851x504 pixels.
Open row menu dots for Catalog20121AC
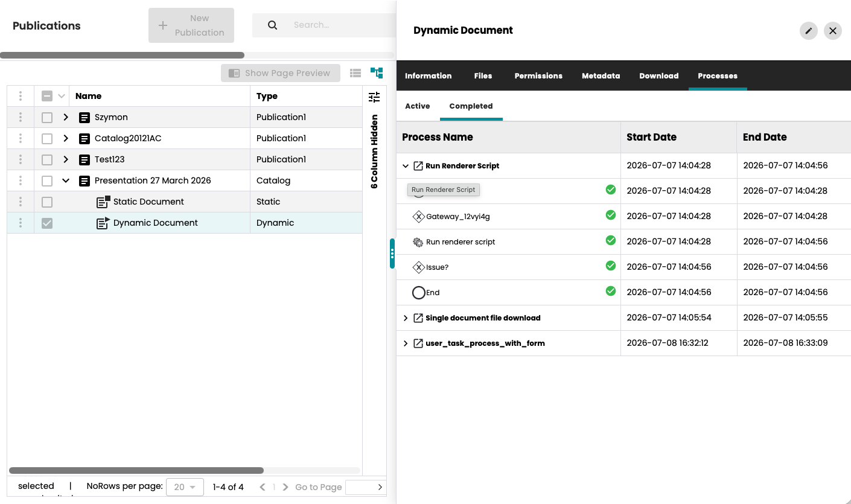click(x=21, y=139)
